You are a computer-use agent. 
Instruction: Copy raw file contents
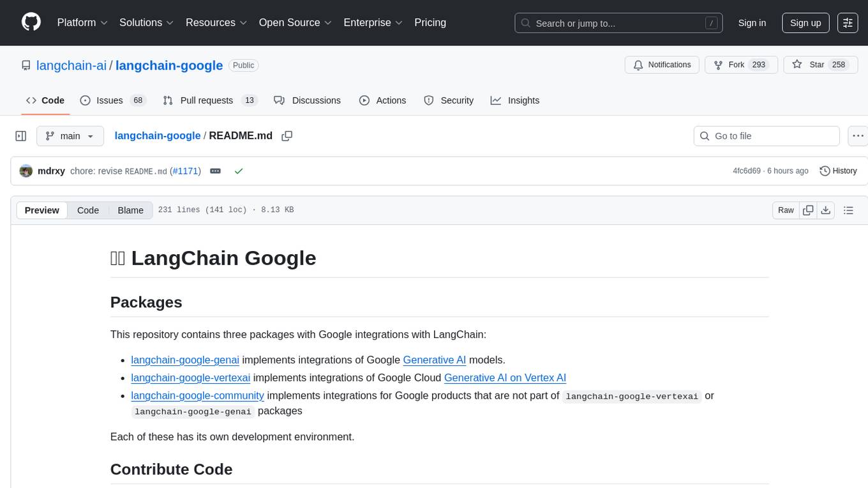[x=808, y=210]
